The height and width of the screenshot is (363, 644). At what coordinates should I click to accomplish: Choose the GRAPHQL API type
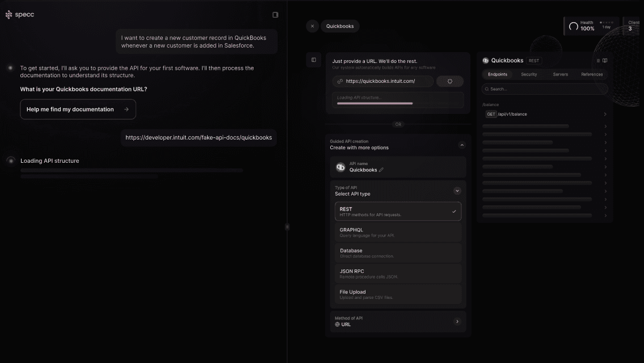coord(398,233)
